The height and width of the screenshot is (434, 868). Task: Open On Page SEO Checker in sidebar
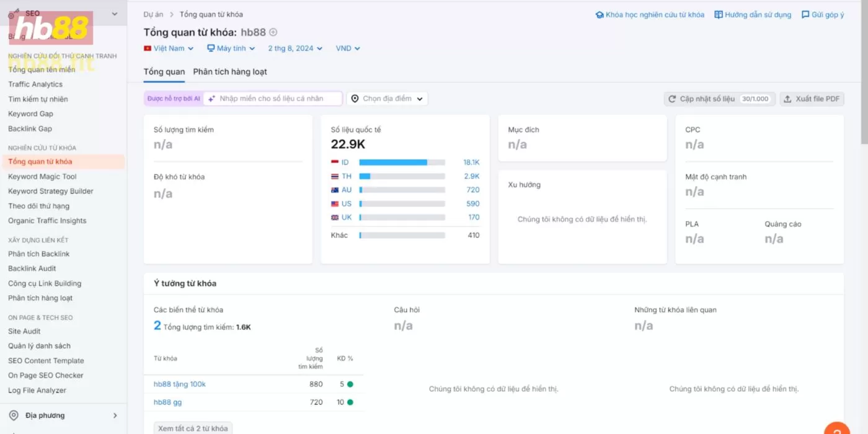45,376
